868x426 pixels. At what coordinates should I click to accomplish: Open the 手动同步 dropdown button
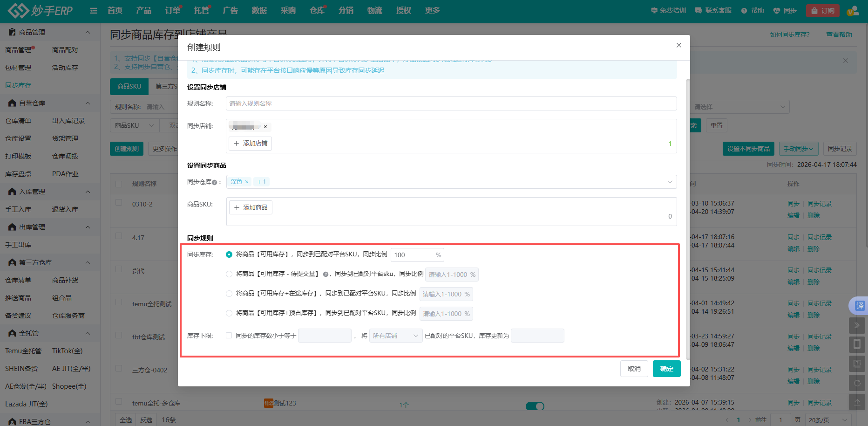click(x=798, y=149)
